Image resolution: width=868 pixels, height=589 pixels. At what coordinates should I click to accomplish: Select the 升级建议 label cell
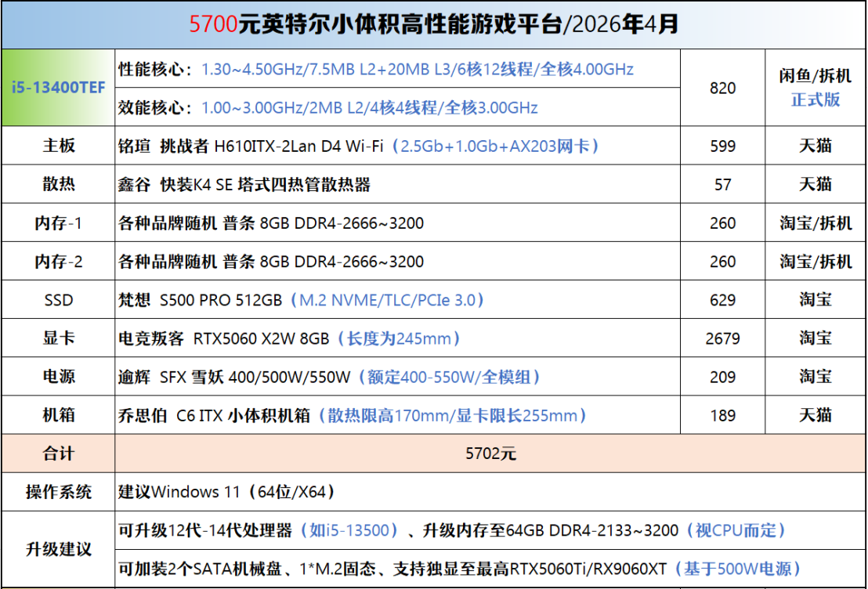coord(58,550)
